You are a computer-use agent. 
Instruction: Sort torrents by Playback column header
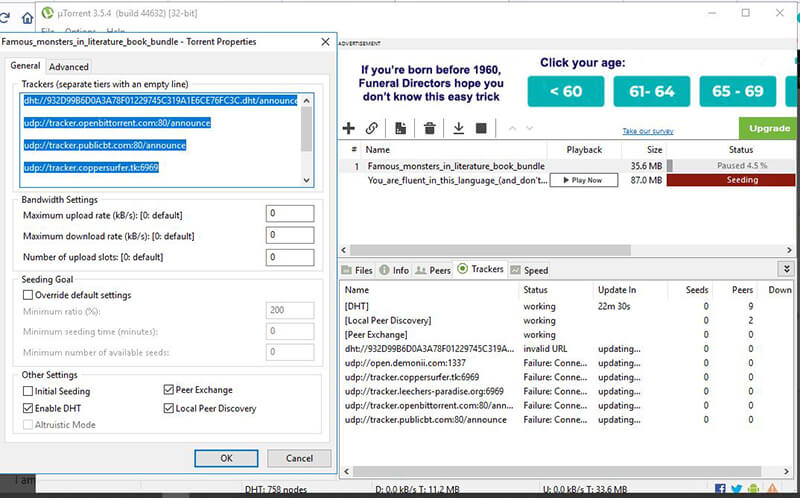(x=584, y=150)
